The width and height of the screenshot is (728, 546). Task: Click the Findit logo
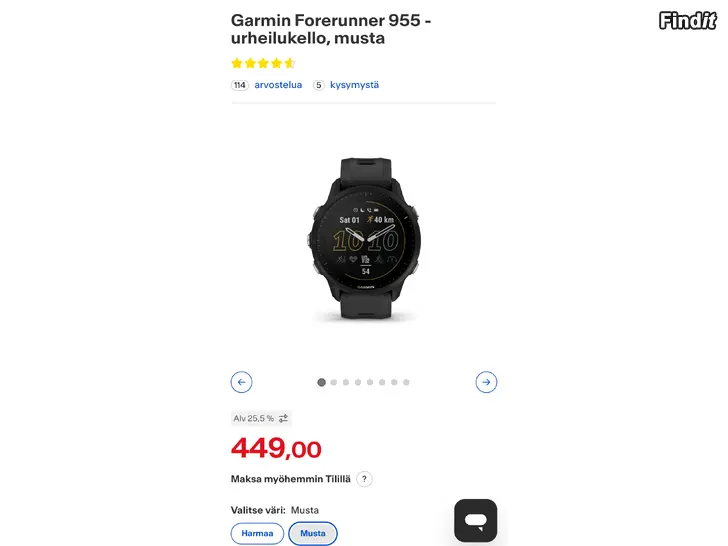tap(688, 21)
